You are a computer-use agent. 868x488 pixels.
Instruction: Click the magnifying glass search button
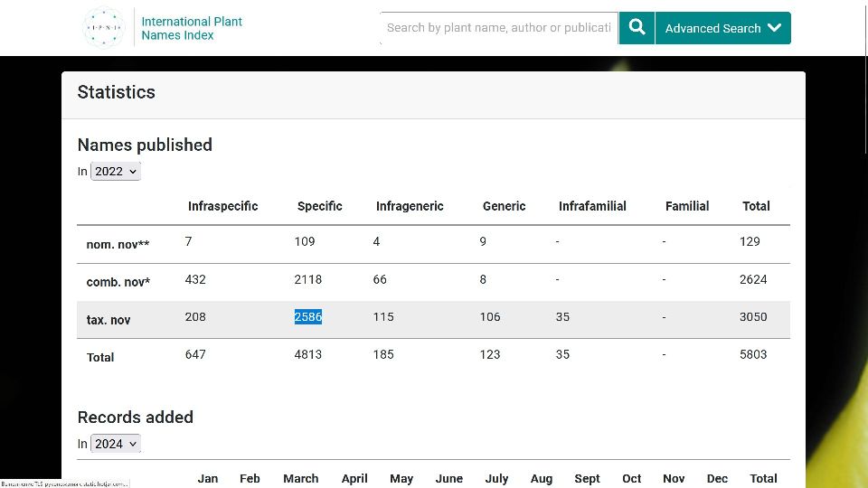click(637, 28)
